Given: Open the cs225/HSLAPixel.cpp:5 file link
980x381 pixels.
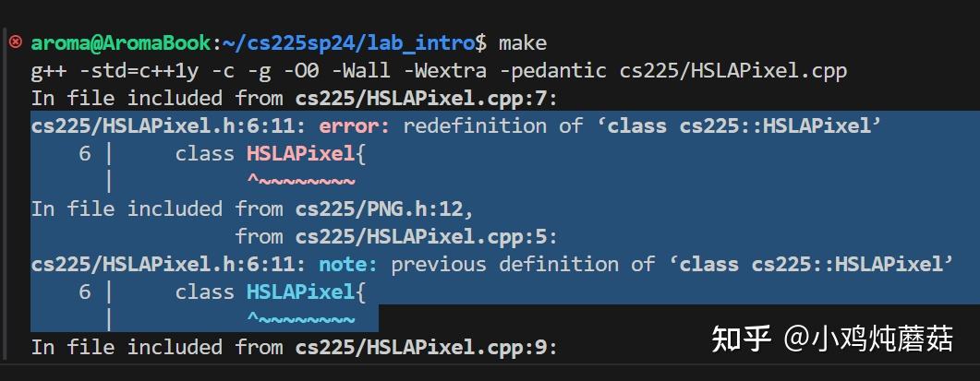Looking at the screenshot, I should [x=427, y=237].
